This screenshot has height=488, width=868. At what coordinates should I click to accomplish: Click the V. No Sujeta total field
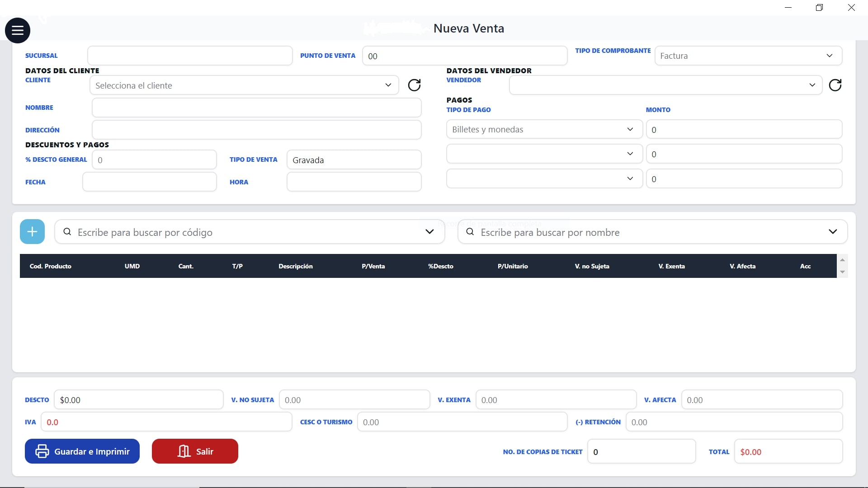pos(354,400)
